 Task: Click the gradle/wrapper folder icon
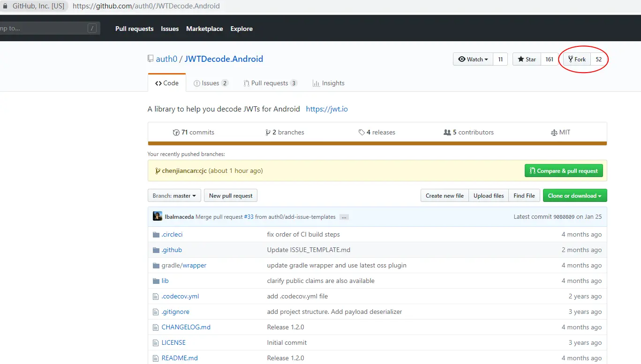click(x=156, y=265)
